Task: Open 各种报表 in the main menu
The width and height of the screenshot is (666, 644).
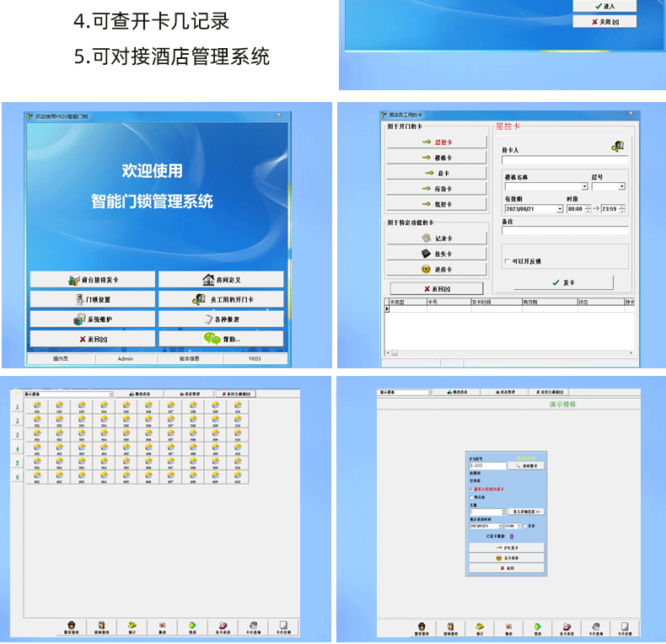Action: coord(221,319)
